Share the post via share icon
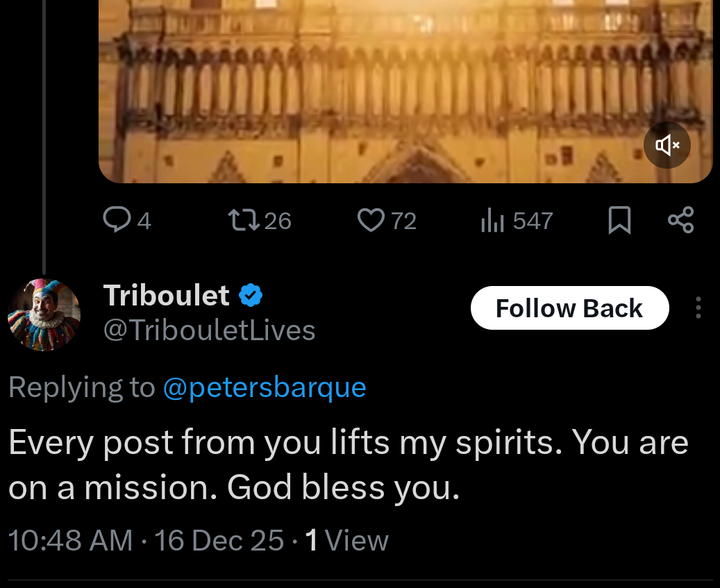Viewport: 720px width, 588px height. tap(680, 220)
